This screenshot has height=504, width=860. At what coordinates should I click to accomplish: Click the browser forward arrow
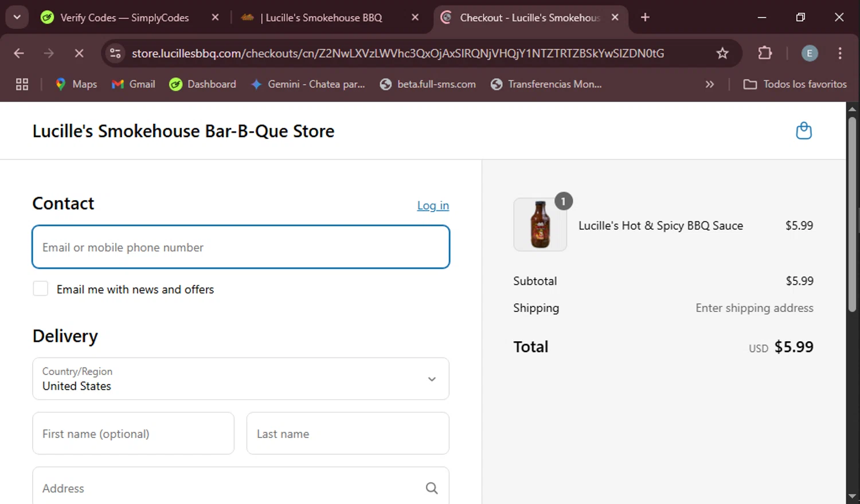(x=49, y=53)
